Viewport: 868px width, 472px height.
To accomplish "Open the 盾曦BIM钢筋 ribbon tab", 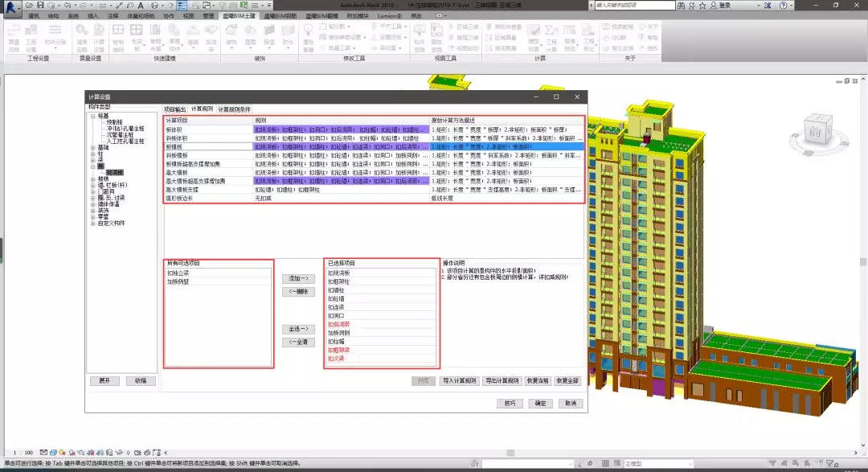I will [x=279, y=15].
